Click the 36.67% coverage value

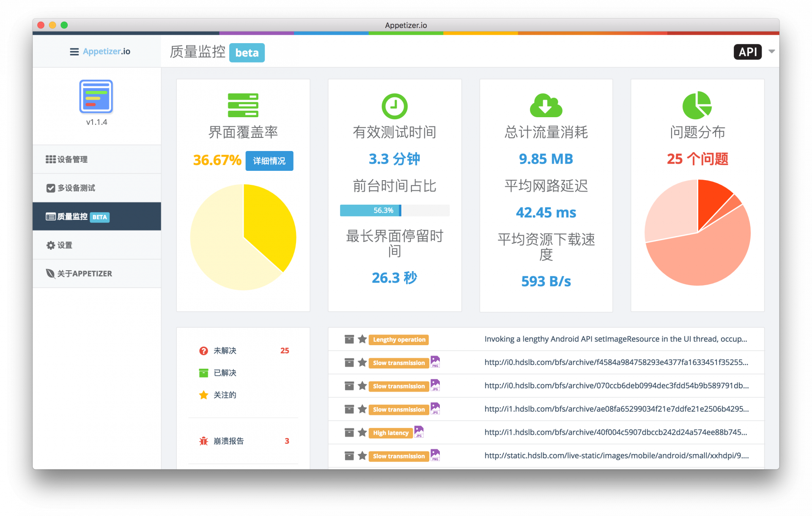[x=217, y=160]
